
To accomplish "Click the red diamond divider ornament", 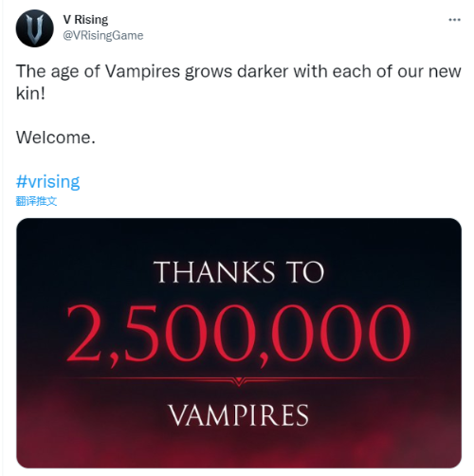I will point(239,381).
